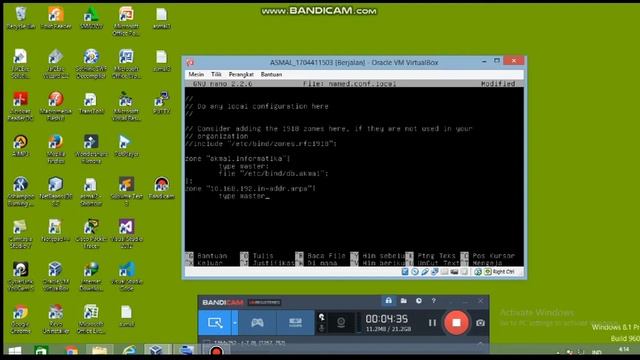
Task: Open Foxit Reader desktop shortcut
Action: coord(56,18)
